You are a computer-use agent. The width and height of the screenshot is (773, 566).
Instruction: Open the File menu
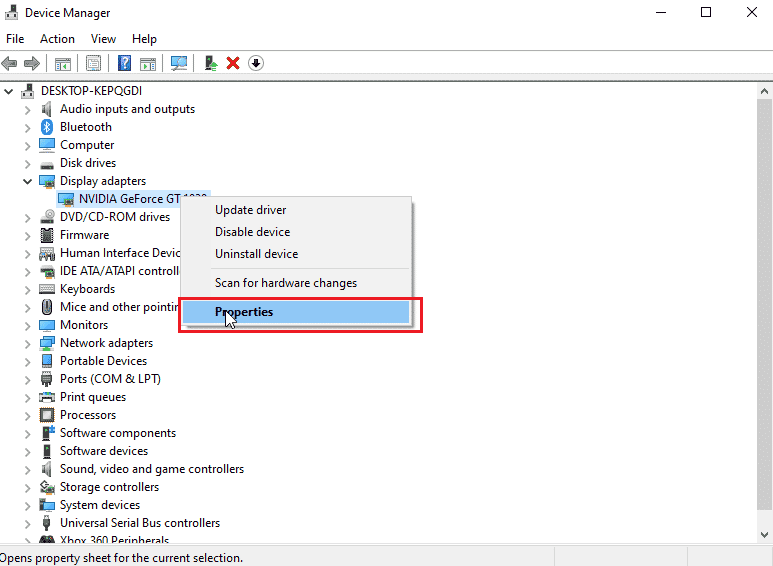pos(15,39)
